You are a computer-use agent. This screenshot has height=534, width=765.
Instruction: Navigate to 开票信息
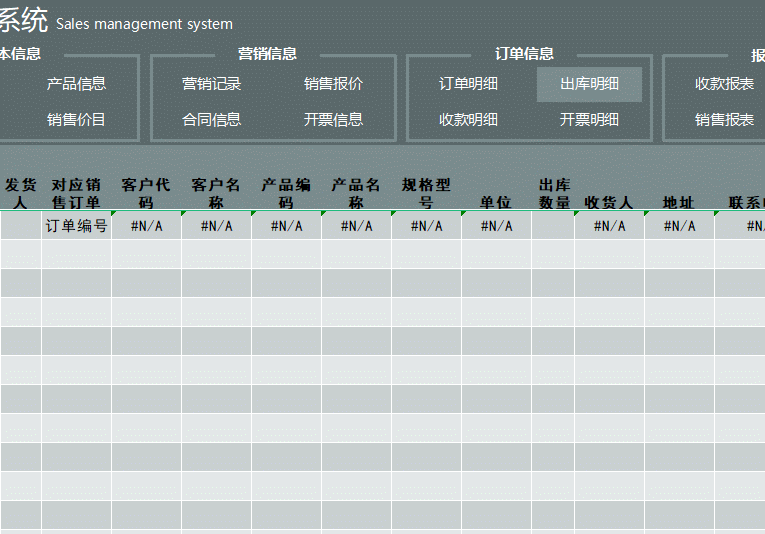(333, 119)
